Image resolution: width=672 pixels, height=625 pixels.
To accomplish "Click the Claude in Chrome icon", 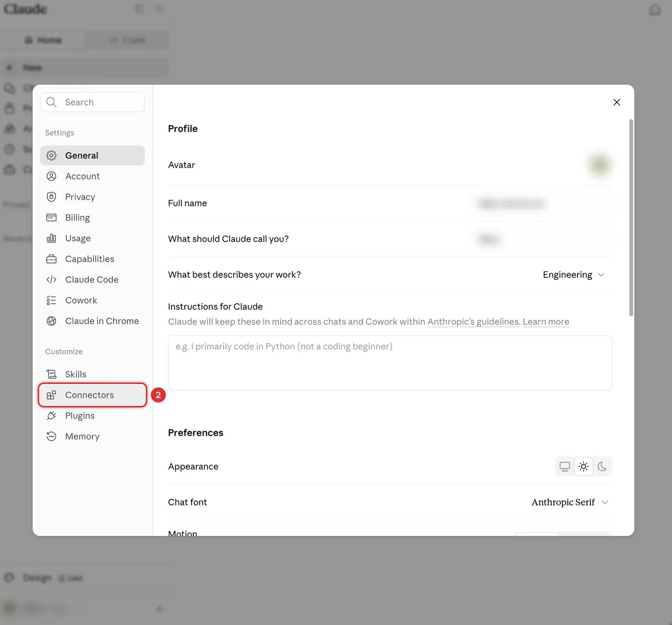I will pos(51,321).
